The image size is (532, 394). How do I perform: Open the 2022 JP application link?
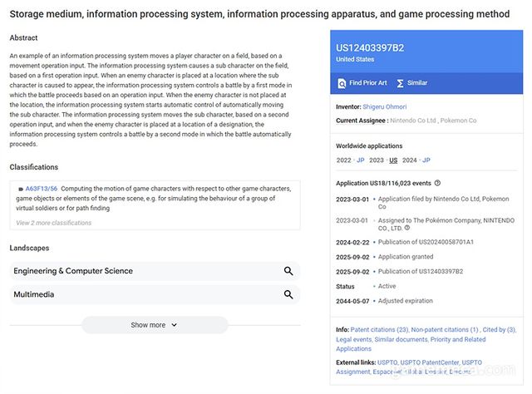[x=360, y=160]
